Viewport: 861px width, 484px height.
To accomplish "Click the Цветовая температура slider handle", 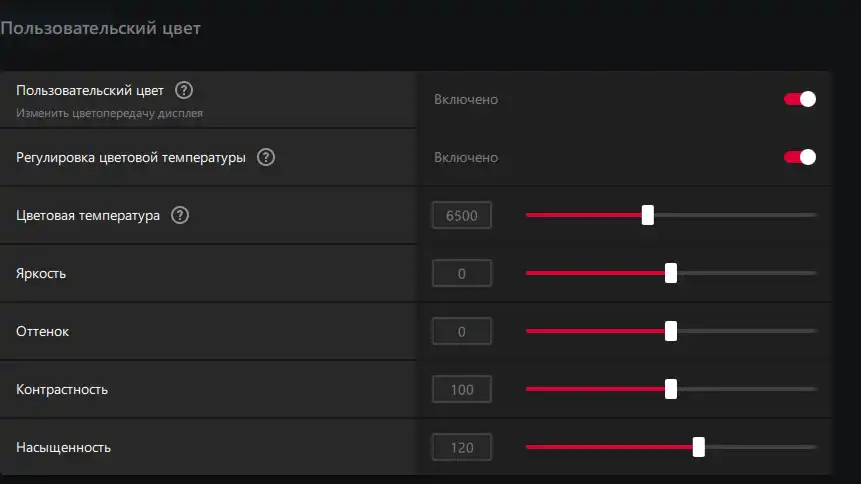I will pyautogui.click(x=648, y=215).
